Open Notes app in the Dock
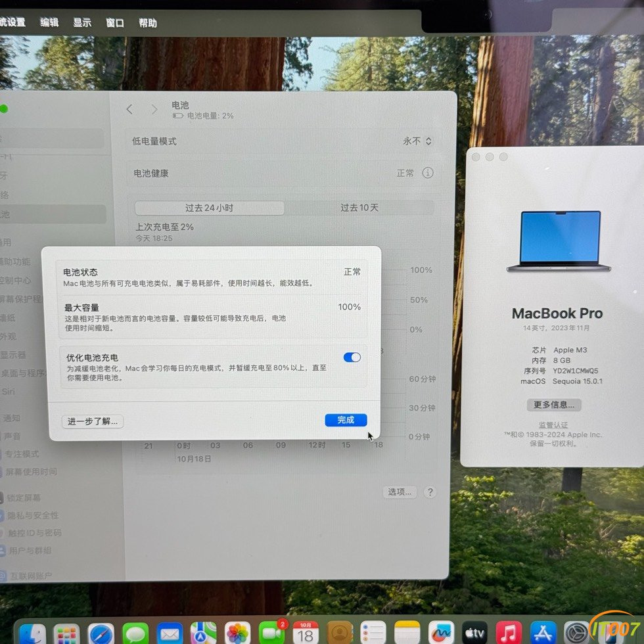Viewport: 644px width, 644px height. pyautogui.click(x=407, y=633)
